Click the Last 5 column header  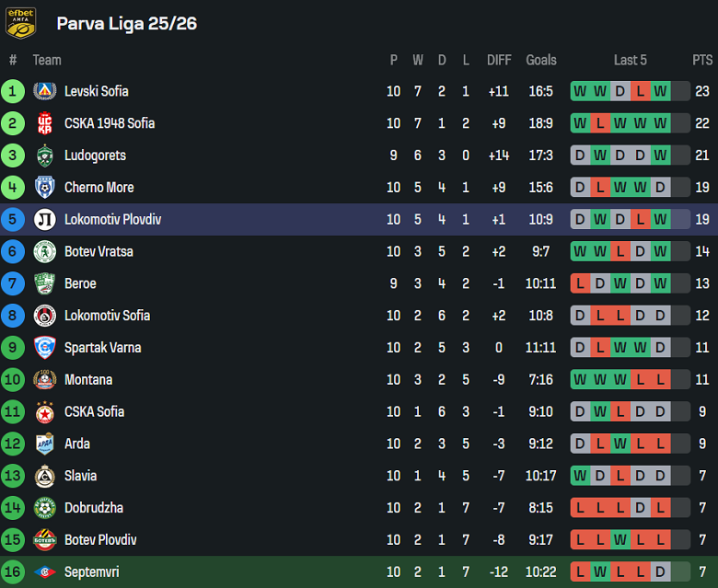631,60
